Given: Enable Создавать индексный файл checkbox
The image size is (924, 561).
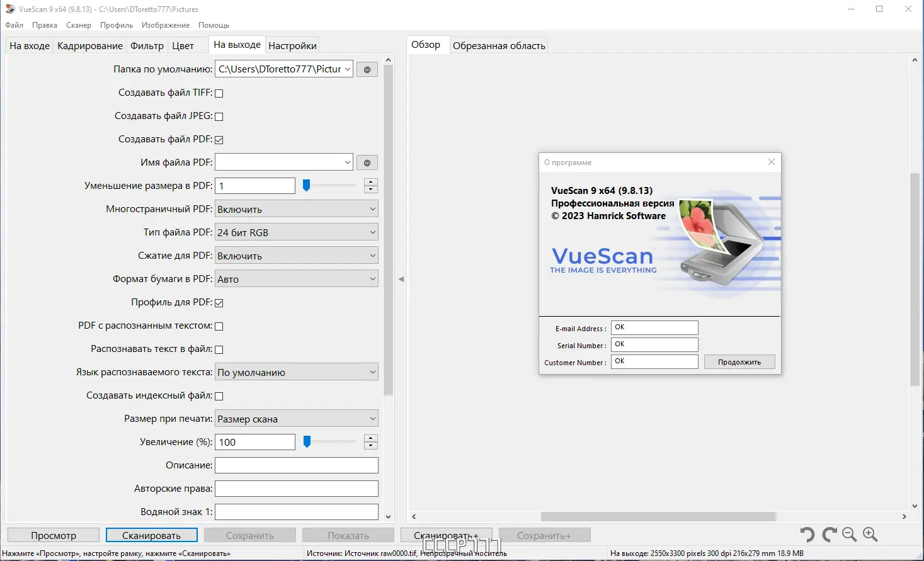Looking at the screenshot, I should pyautogui.click(x=219, y=396).
